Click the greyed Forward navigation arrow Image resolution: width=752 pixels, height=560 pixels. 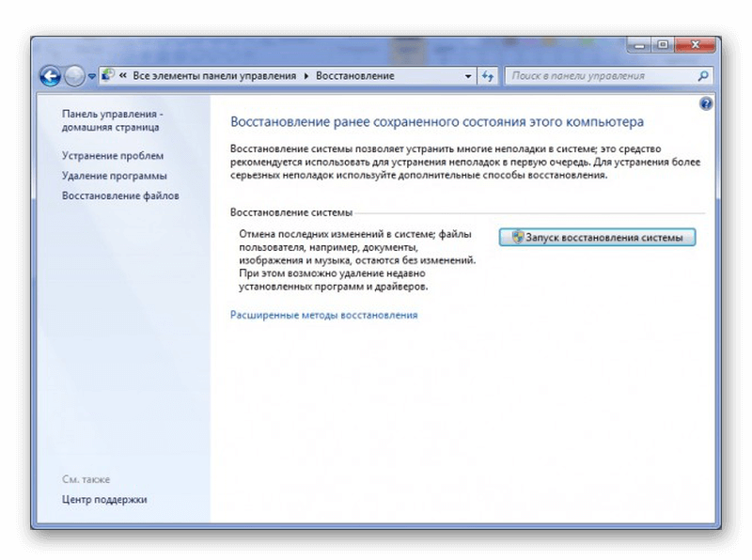point(74,76)
